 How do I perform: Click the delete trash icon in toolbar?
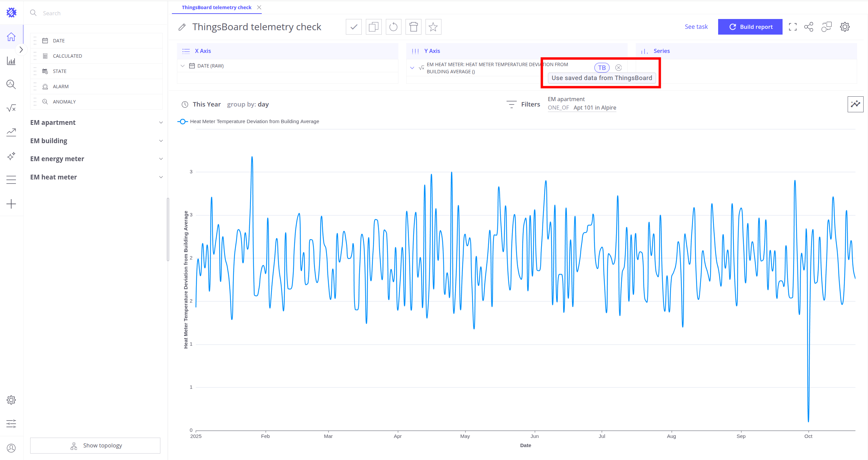413,27
